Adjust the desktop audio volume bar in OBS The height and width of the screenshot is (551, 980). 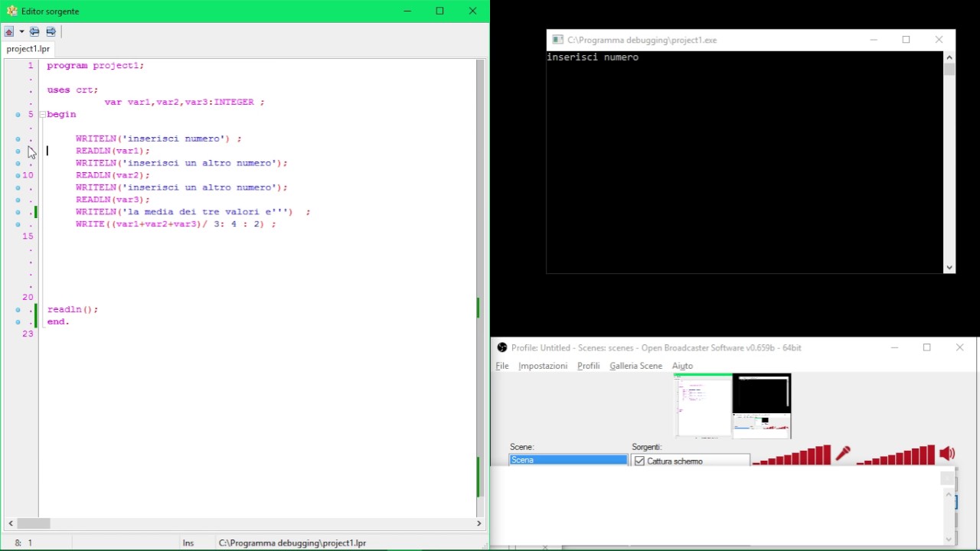[x=896, y=455]
